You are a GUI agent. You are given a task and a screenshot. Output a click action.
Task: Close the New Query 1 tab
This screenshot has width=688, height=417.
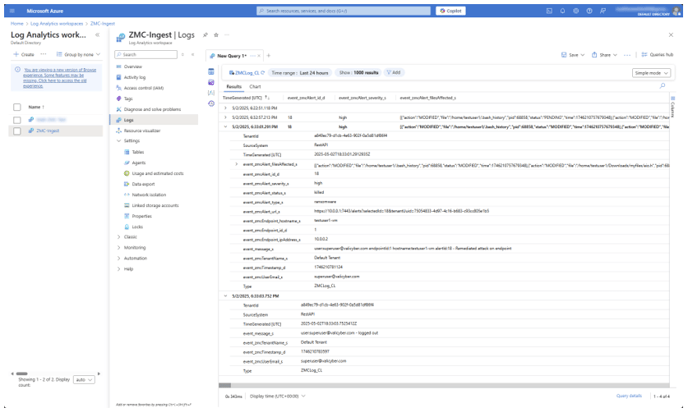coord(259,55)
